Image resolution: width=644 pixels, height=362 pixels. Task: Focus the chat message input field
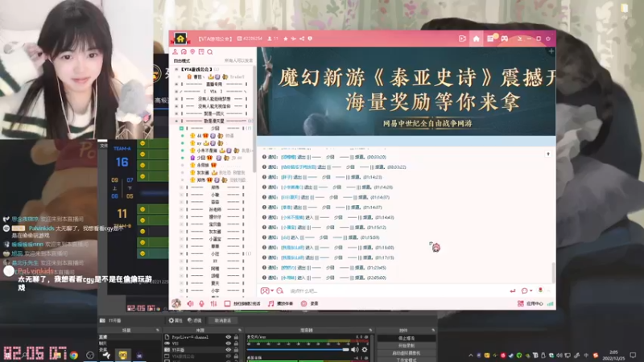click(396, 291)
